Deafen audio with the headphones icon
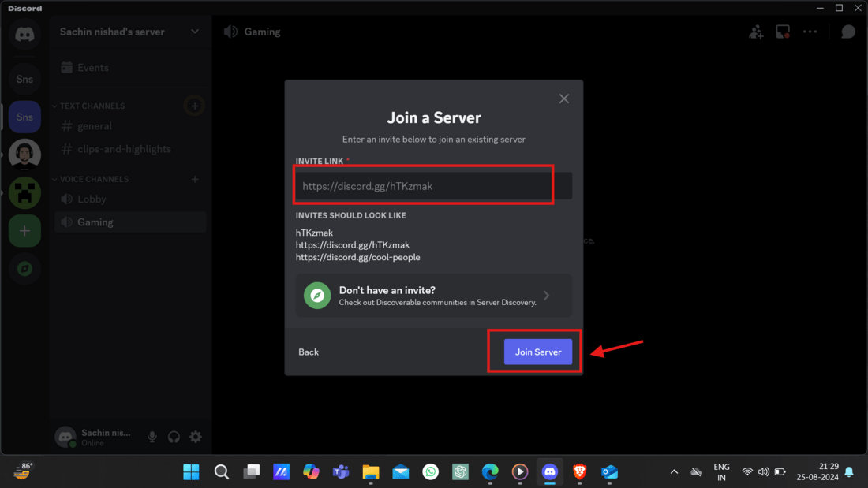This screenshot has height=488, width=868. pos(174,437)
